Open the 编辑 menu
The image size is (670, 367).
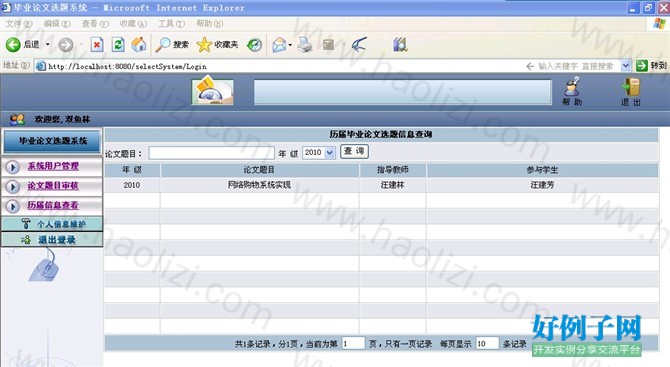click(57, 24)
